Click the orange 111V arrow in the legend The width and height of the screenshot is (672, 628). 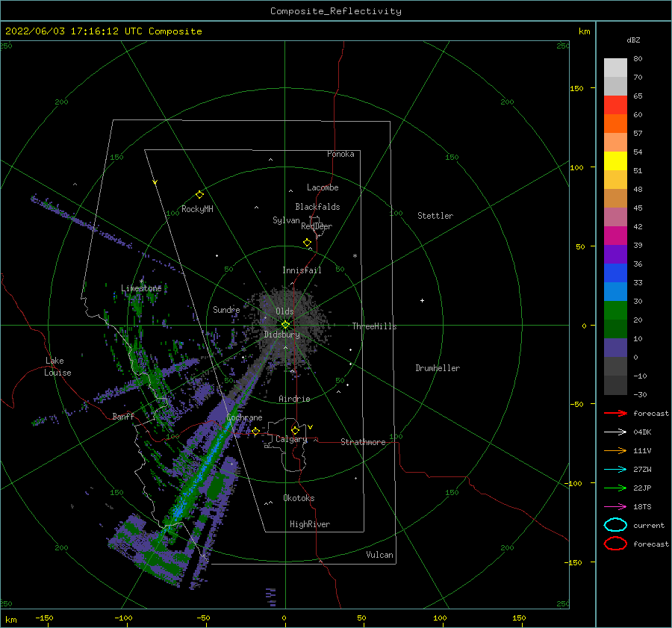pos(615,450)
